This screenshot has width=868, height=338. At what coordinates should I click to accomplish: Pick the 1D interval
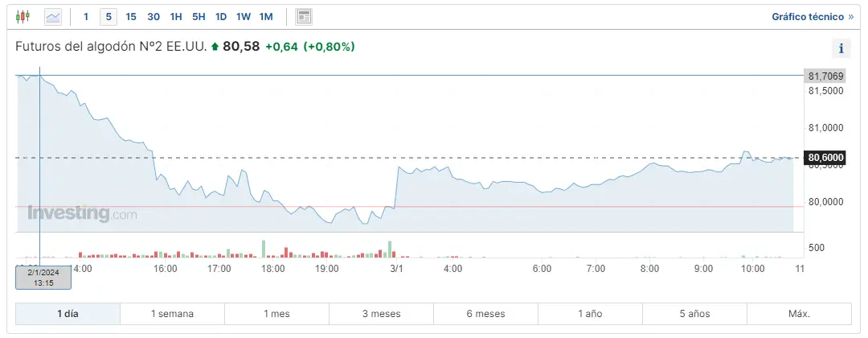coord(221,16)
